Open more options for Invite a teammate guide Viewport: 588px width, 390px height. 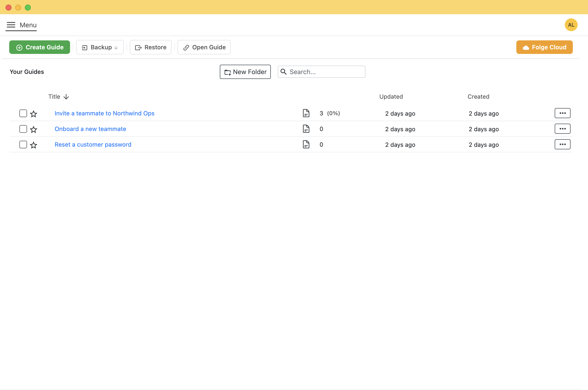coord(562,113)
